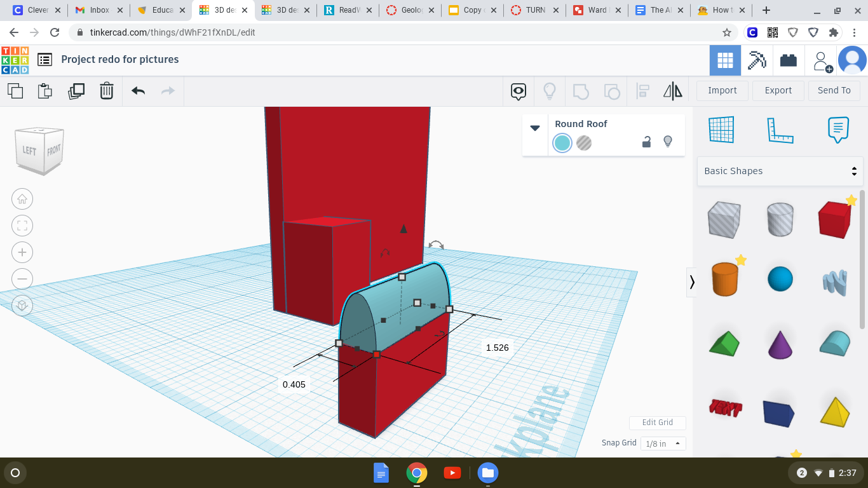Zoom in with the plus button
Image resolution: width=868 pixels, height=488 pixels.
pos(22,252)
